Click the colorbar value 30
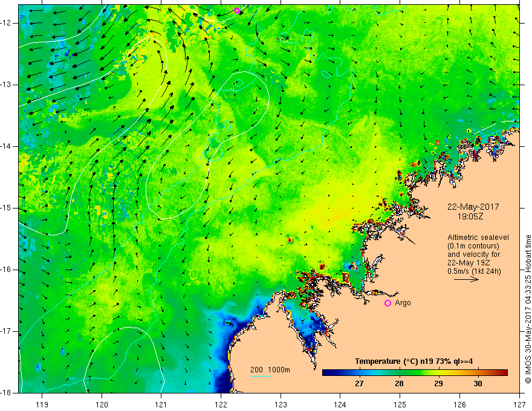The image size is (532, 411). tap(478, 384)
